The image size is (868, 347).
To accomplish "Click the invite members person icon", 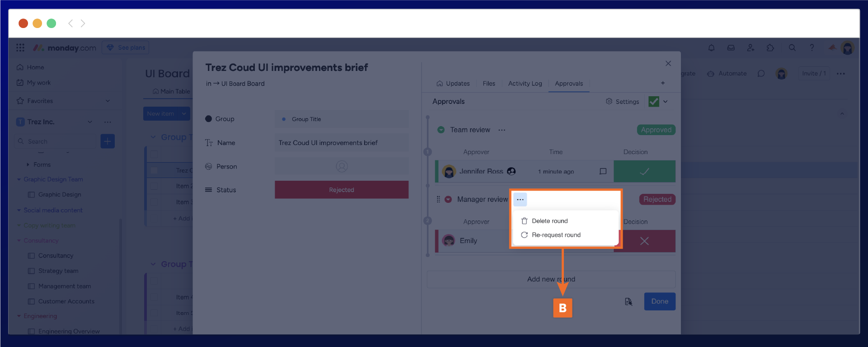I will [751, 48].
